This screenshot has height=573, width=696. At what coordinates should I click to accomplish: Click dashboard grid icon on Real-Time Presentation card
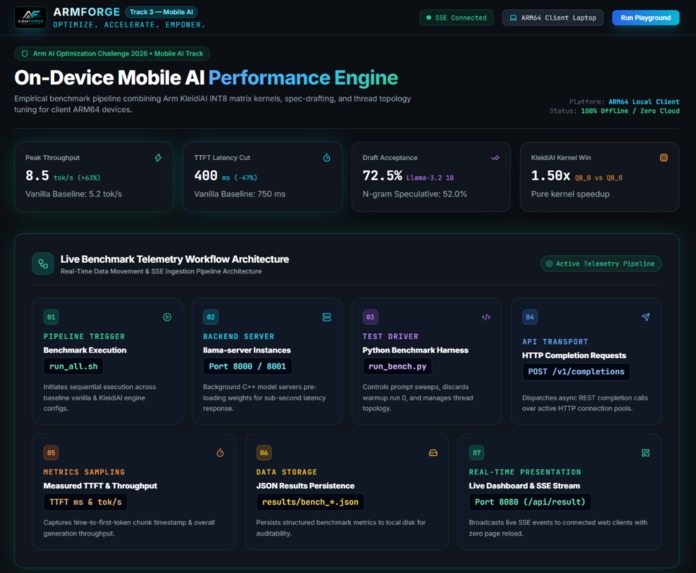(646, 453)
